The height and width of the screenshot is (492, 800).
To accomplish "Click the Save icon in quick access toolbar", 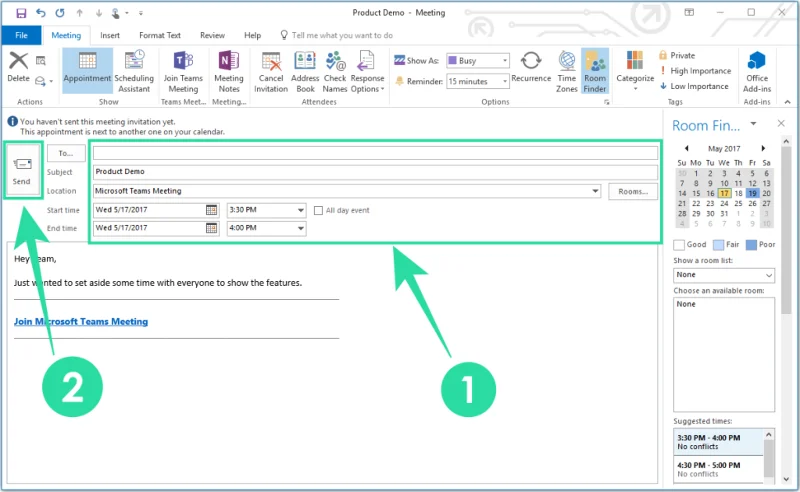I will [21, 13].
